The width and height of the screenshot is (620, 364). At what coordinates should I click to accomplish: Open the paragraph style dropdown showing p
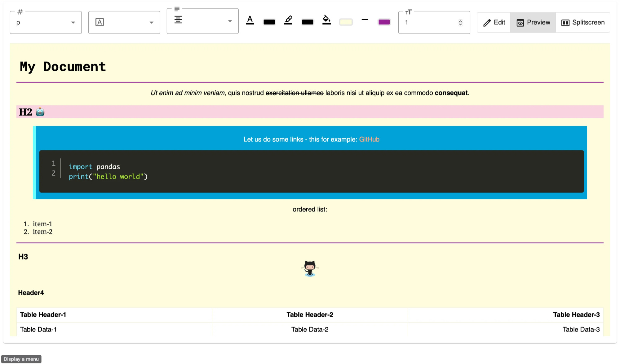point(46,22)
